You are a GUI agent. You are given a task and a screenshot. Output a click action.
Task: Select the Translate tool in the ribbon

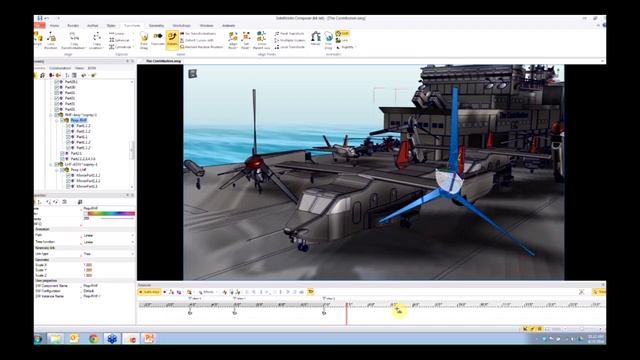click(x=158, y=39)
